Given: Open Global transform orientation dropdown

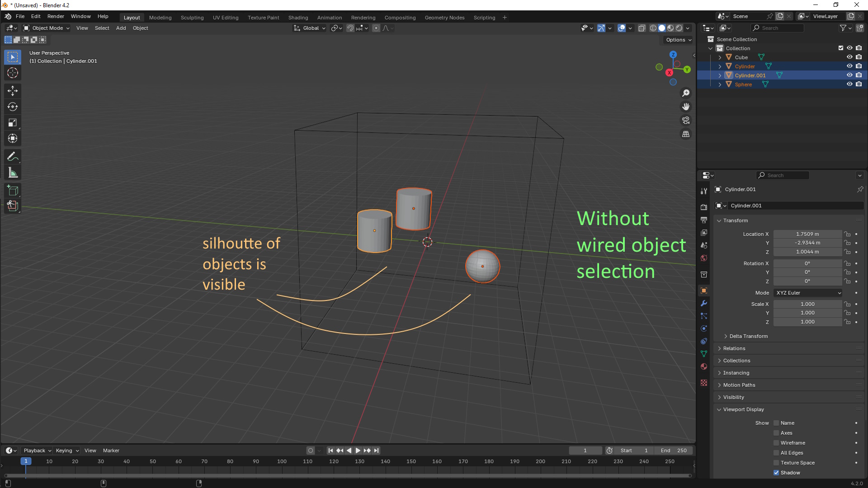Looking at the screenshot, I should point(310,28).
